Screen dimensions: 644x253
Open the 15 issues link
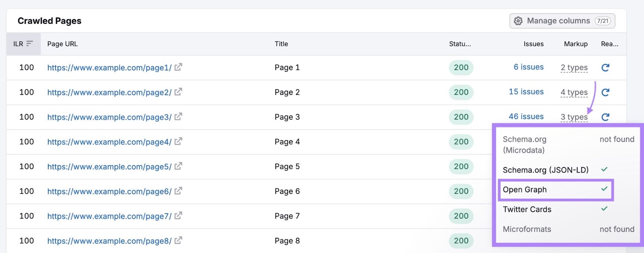(526, 92)
